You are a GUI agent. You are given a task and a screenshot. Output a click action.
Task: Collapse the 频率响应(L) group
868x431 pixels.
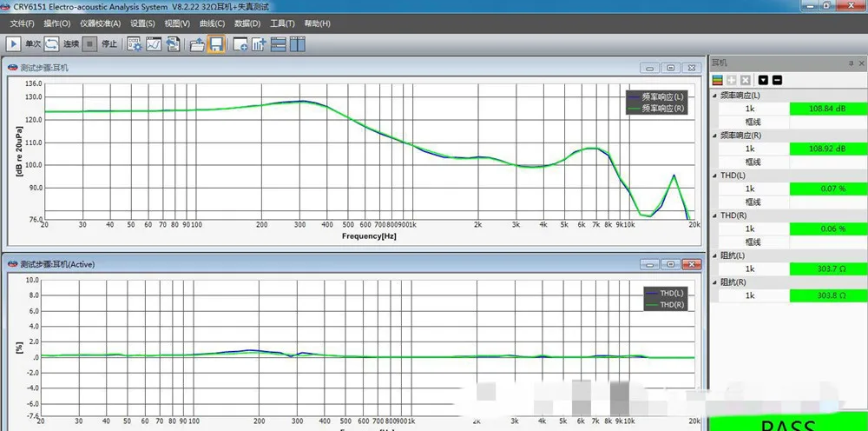tap(715, 96)
